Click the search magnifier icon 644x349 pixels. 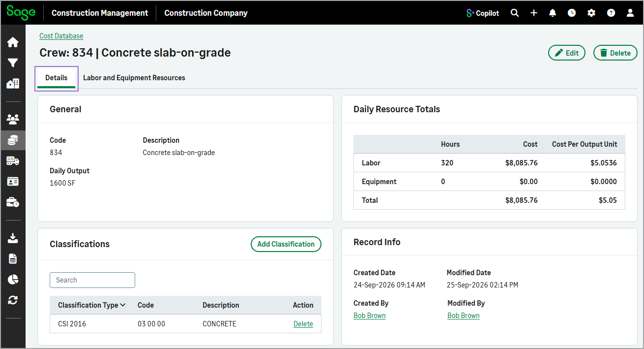coord(515,13)
